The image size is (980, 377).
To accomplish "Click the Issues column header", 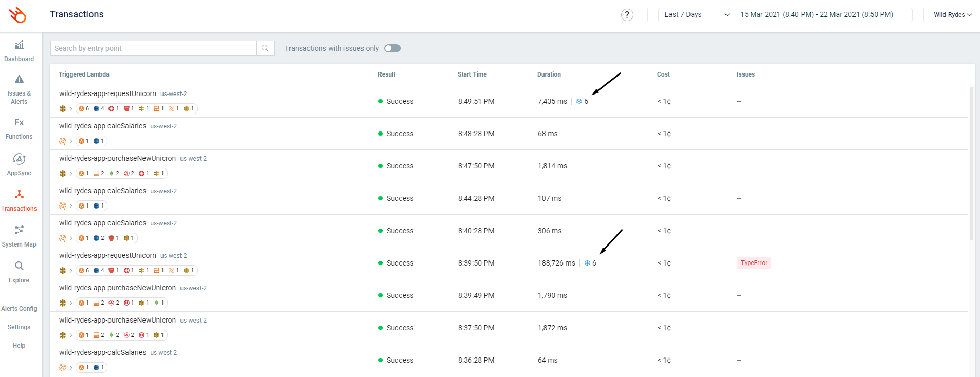I will pos(746,74).
